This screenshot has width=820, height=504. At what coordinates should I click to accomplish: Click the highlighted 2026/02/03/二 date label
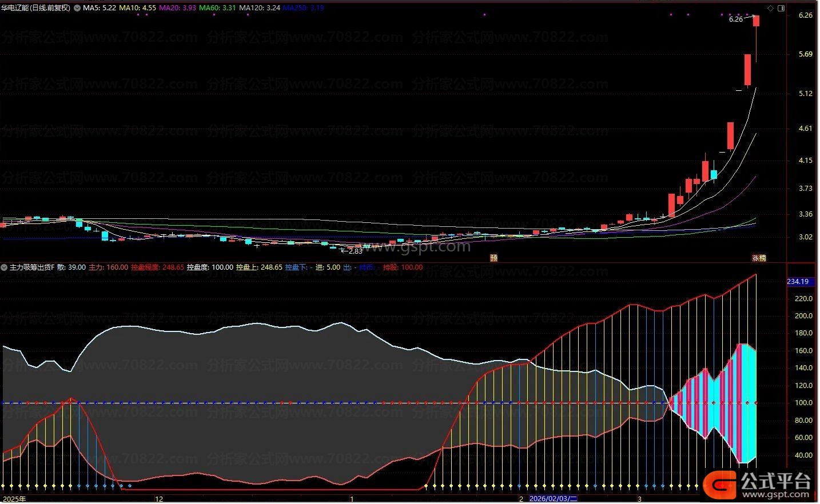click(554, 499)
